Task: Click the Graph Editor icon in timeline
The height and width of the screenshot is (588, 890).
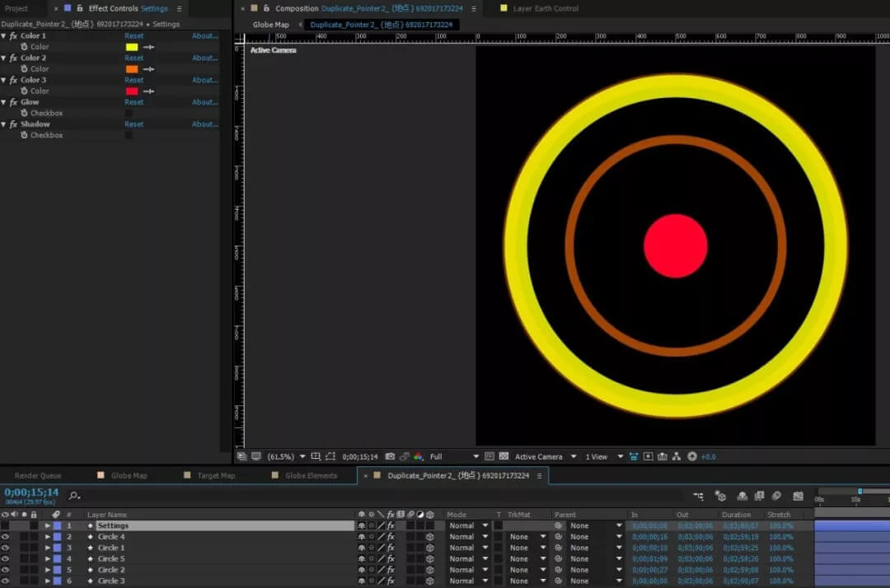Action: click(x=798, y=496)
